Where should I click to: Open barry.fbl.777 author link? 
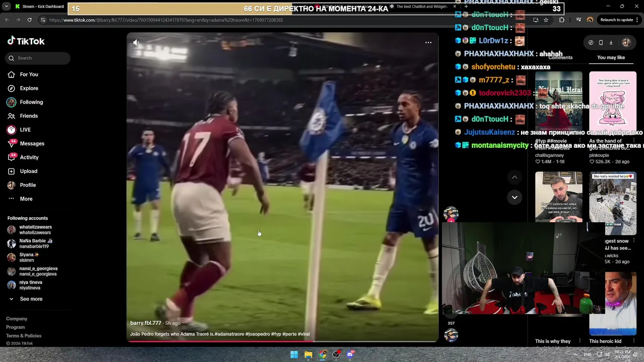pyautogui.click(x=145, y=323)
